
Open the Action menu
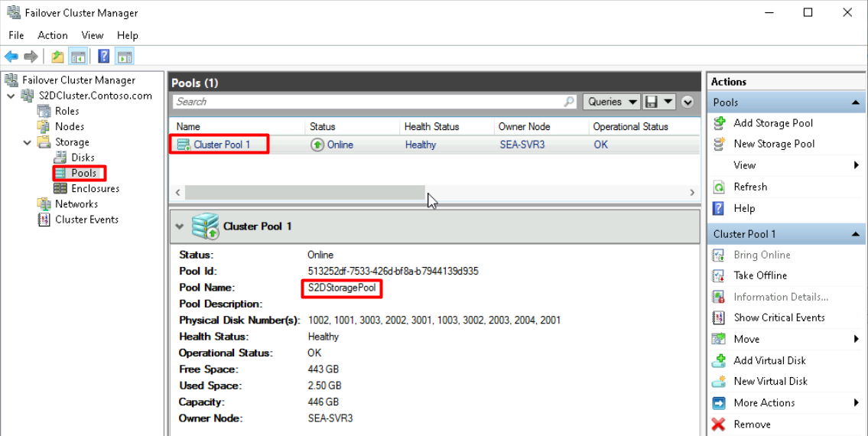53,35
